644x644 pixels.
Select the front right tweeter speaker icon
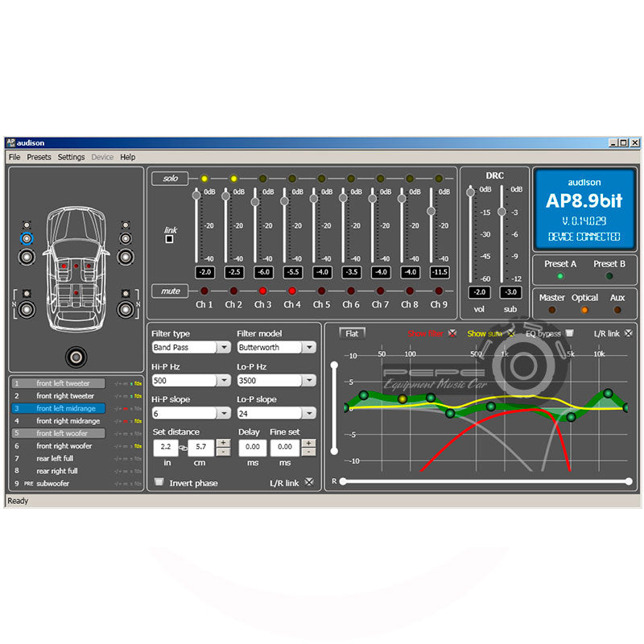[126, 225]
